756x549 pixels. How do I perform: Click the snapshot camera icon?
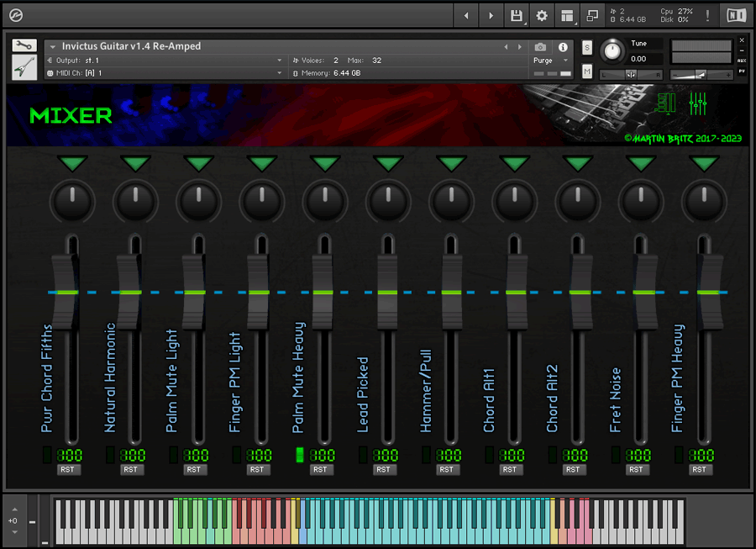(540, 47)
